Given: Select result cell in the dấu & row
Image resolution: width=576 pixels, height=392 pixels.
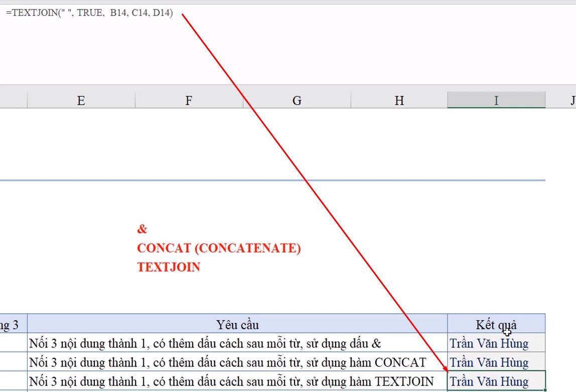Looking at the screenshot, I should coord(496,343).
